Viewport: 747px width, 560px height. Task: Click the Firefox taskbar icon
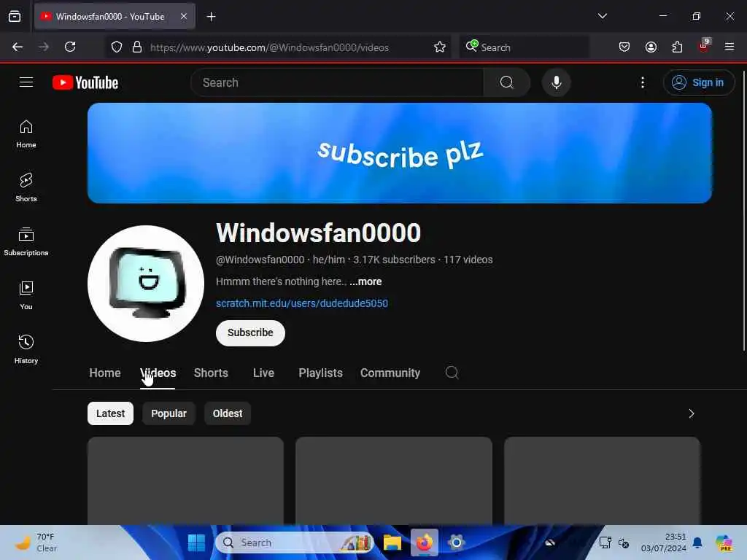click(424, 542)
